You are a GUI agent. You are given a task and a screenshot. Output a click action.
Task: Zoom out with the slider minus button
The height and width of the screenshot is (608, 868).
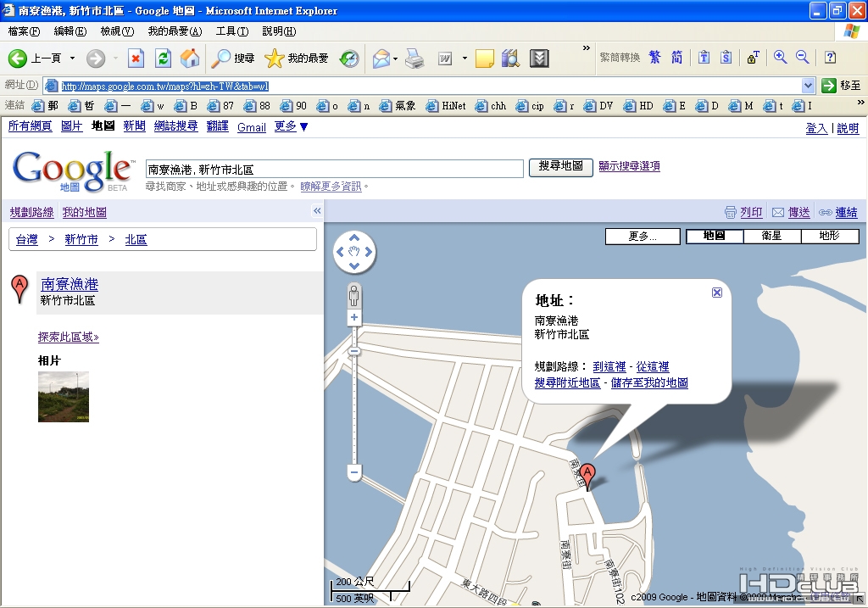pyautogui.click(x=354, y=472)
